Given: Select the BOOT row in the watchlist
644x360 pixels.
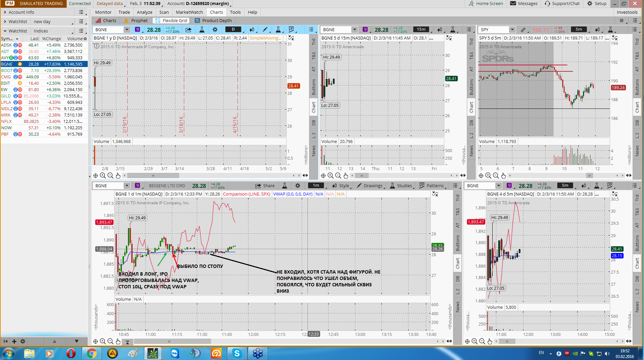Looking at the screenshot, I should click(44, 70).
